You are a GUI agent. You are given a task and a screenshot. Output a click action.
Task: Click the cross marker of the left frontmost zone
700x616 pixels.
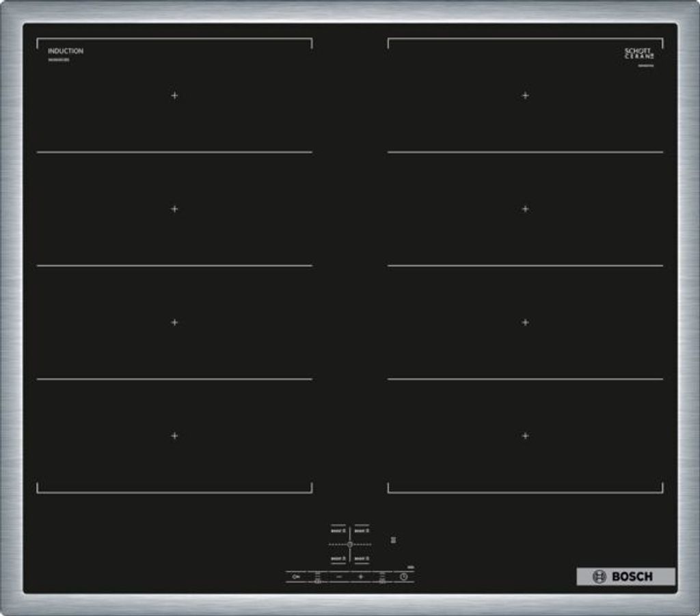(x=174, y=436)
